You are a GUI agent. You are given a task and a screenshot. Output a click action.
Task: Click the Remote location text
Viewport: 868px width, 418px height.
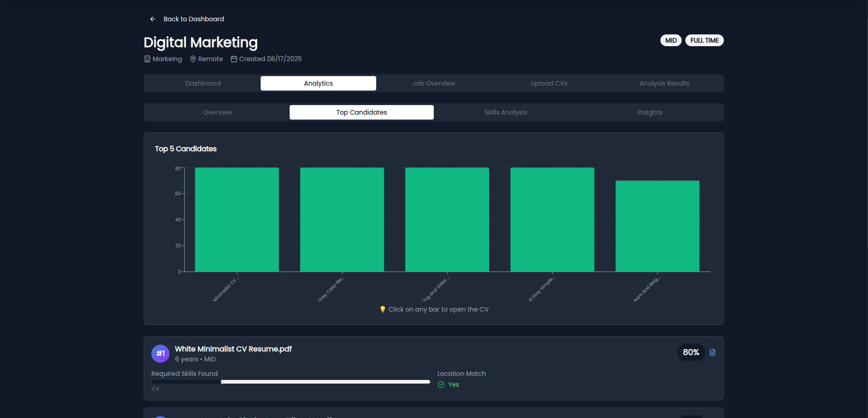click(x=210, y=59)
